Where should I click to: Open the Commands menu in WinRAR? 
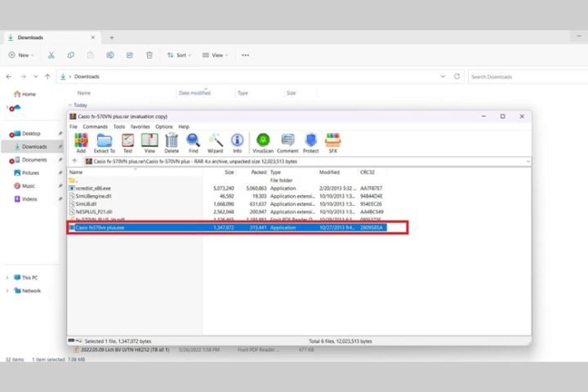point(95,127)
